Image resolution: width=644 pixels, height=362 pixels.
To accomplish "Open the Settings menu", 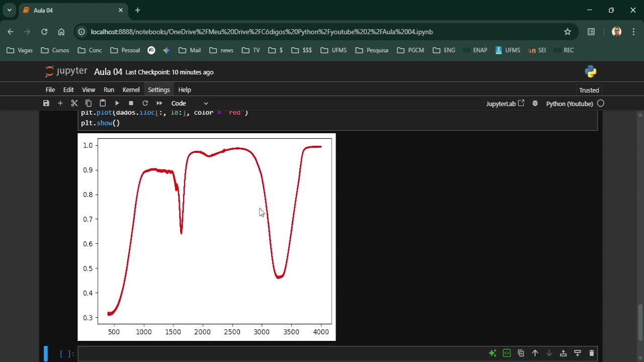I will click(x=159, y=89).
